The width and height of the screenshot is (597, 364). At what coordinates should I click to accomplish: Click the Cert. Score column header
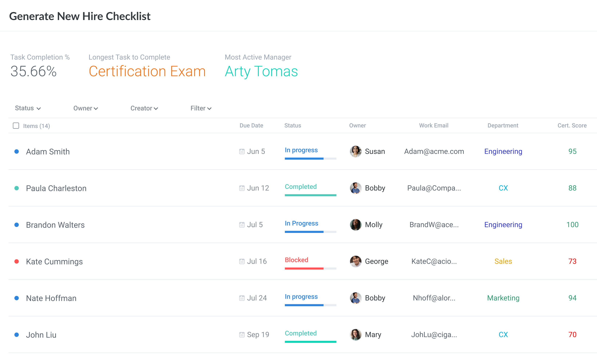coord(572,125)
